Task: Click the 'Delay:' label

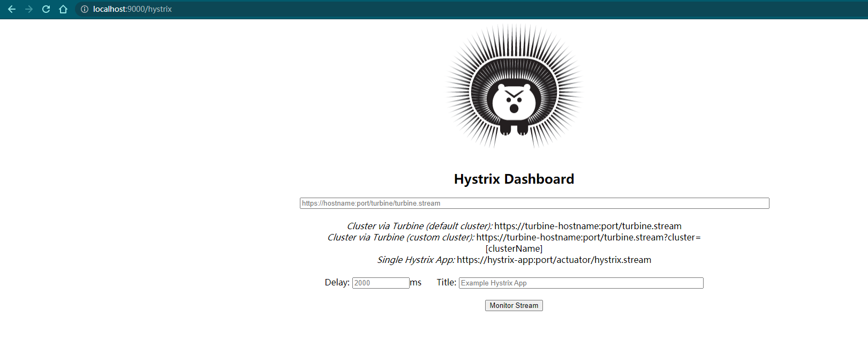Action: [337, 282]
